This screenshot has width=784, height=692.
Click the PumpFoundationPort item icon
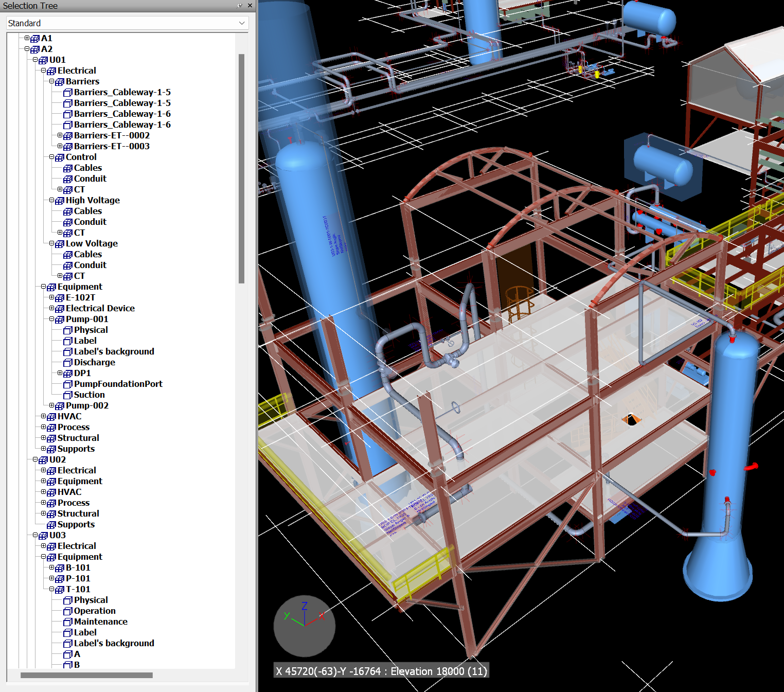click(x=68, y=384)
